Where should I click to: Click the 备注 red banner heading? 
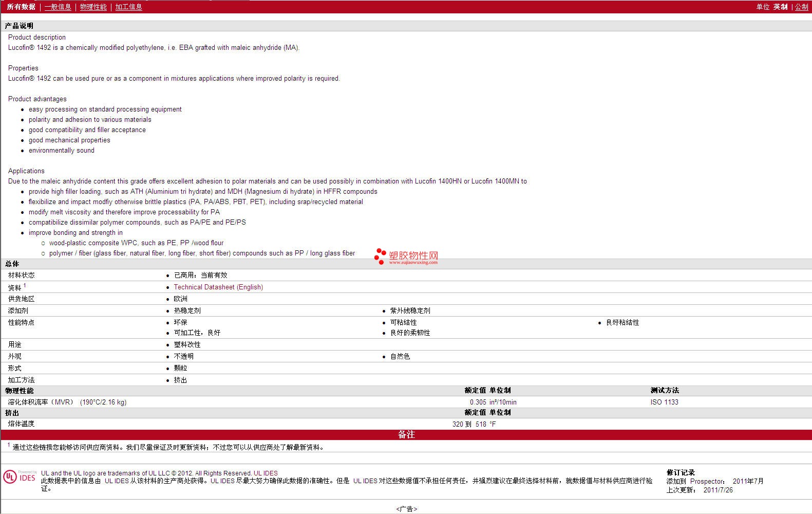point(406,434)
